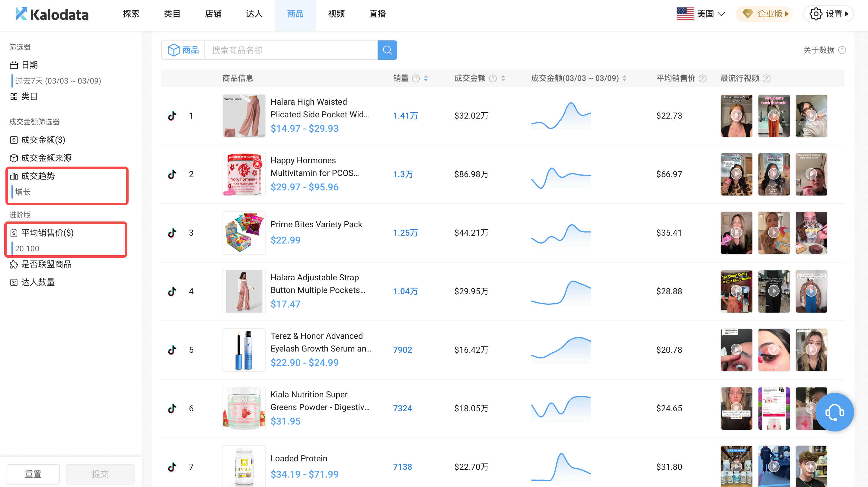Expand the 成交金额($) filter

[x=37, y=140]
